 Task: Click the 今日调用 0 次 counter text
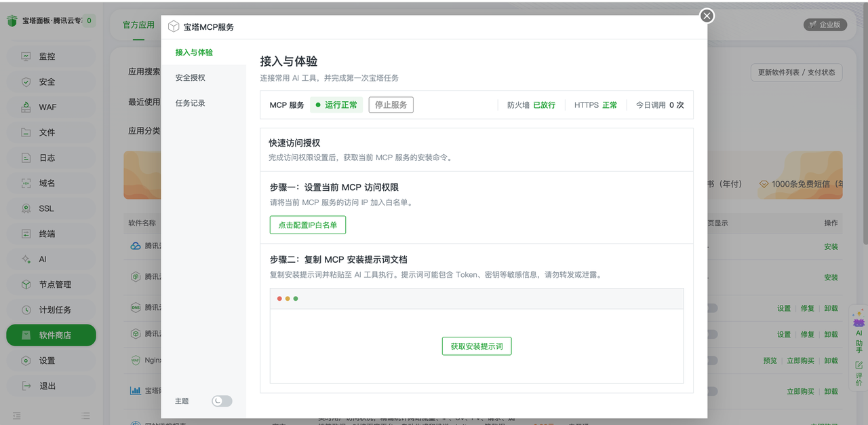click(660, 105)
